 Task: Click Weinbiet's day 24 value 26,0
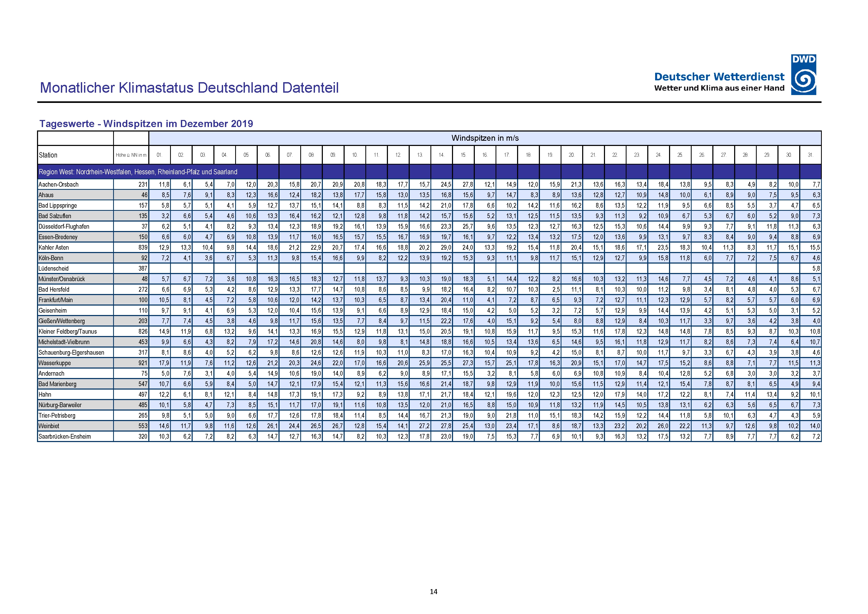click(x=663, y=426)
